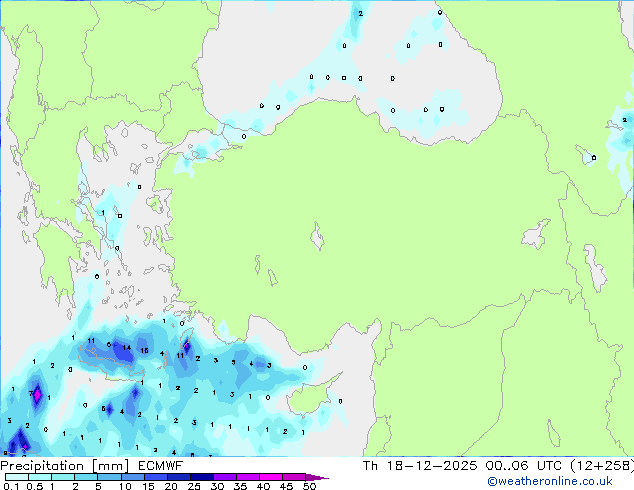Click the '45' legend scale label
Image resolution: width=634 pixels, height=490 pixels.
coord(286,486)
